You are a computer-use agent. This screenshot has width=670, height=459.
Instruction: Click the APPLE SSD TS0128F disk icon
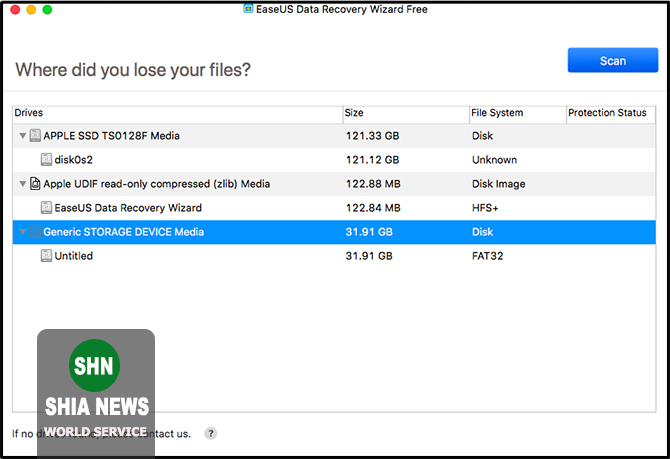coord(35,136)
